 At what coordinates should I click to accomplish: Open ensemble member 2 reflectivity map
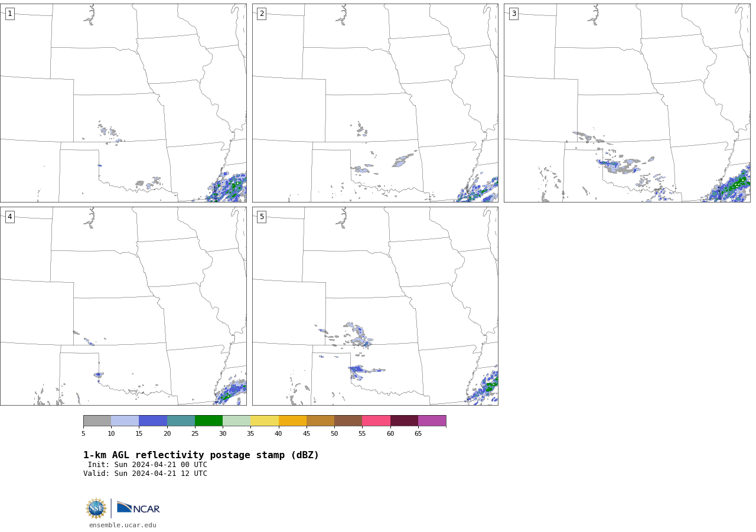pos(375,103)
